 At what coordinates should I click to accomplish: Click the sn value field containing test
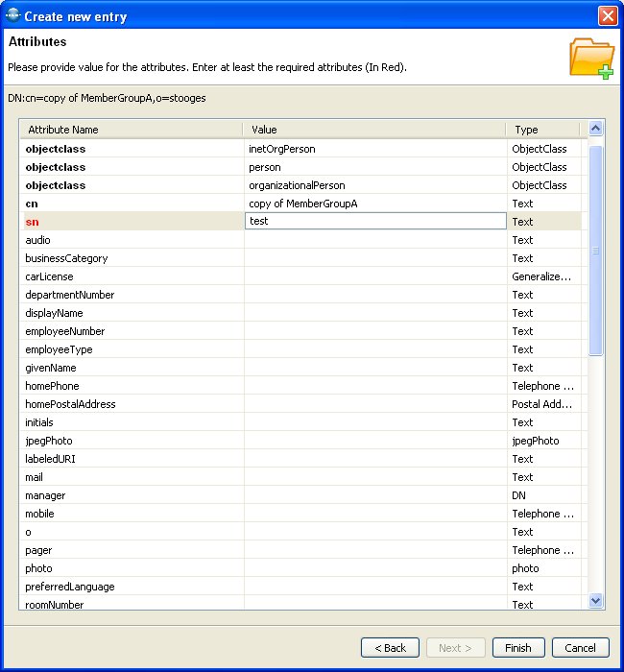375,222
